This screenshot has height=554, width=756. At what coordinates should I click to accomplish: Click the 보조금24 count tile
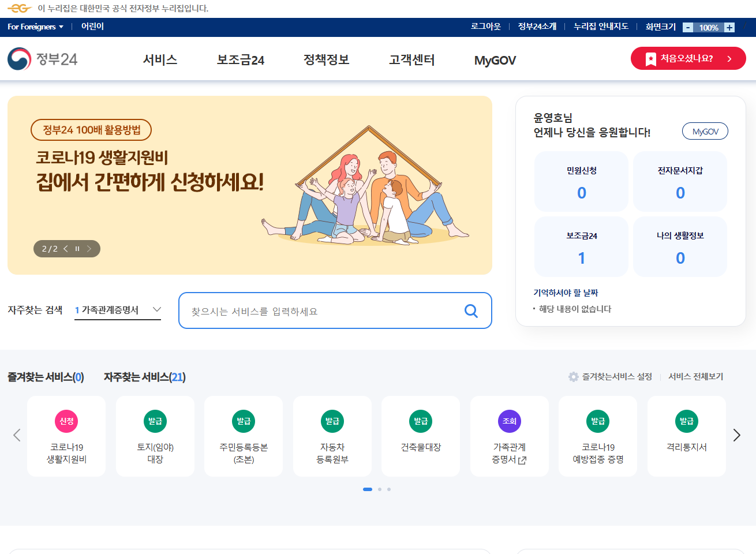click(x=581, y=247)
